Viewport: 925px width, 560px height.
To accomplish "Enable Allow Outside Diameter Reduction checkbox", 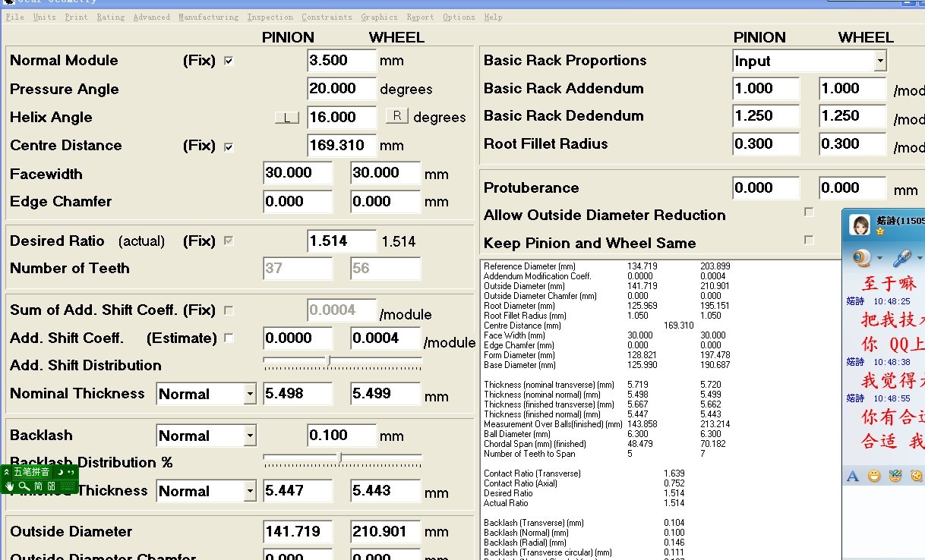I will pos(809,212).
